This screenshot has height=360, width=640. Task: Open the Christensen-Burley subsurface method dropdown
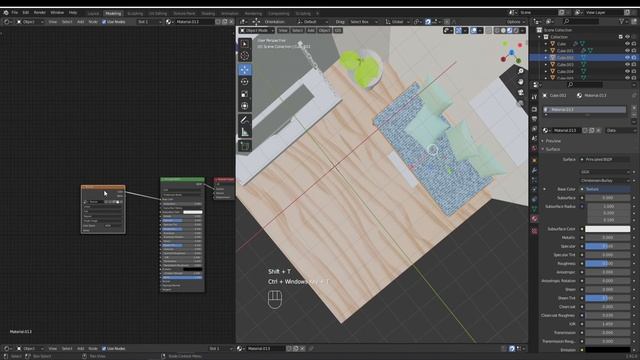[x=605, y=180]
